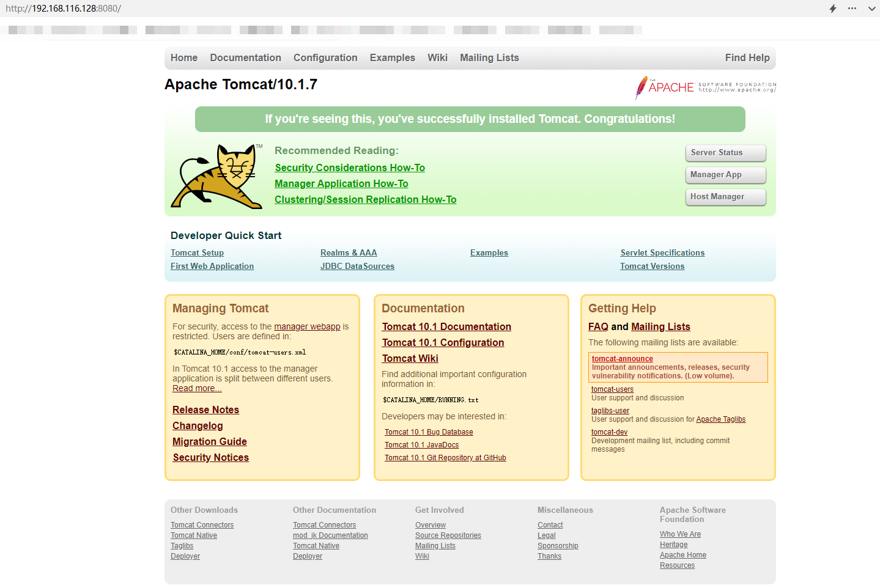This screenshot has width=880, height=588.
Task: Open Realms & AAA link
Action: click(349, 252)
